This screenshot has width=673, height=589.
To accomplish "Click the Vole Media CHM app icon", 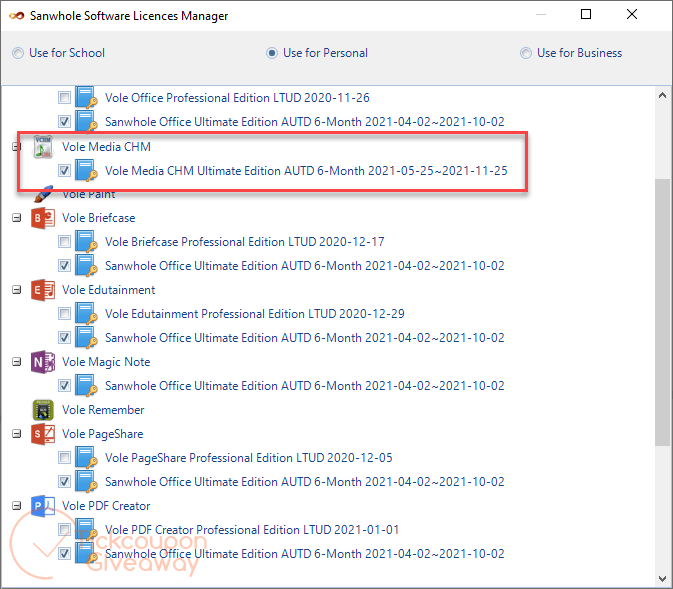I will (x=43, y=147).
